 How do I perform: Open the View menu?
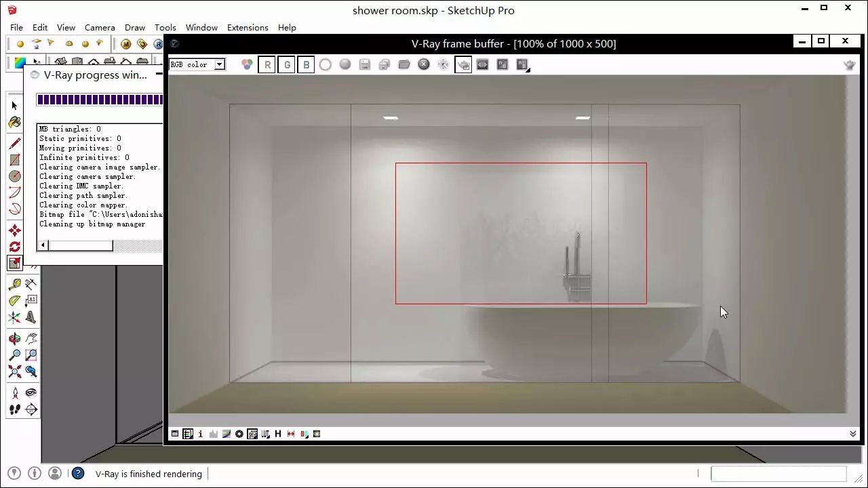pyautogui.click(x=66, y=27)
